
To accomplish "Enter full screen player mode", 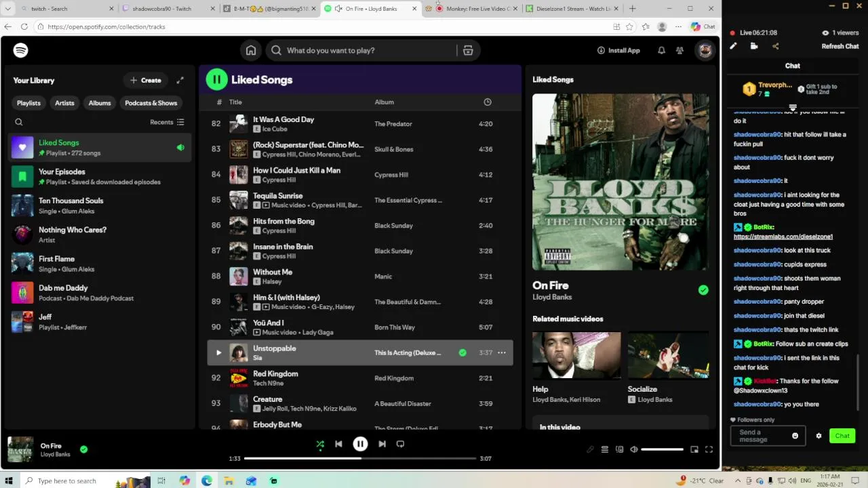I will (709, 449).
